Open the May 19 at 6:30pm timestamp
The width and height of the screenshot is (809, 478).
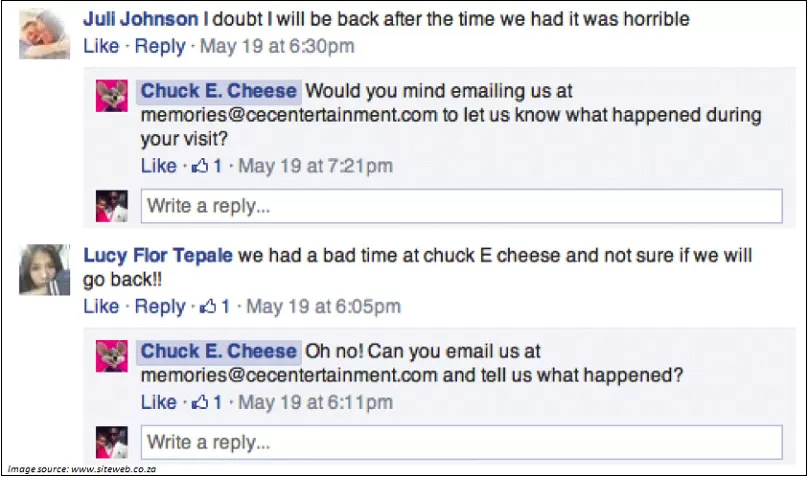point(277,46)
